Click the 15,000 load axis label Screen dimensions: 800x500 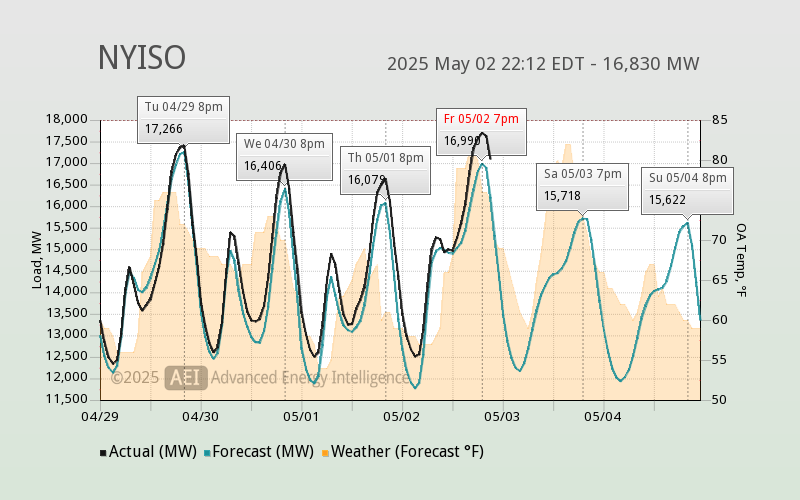[x=67, y=248]
